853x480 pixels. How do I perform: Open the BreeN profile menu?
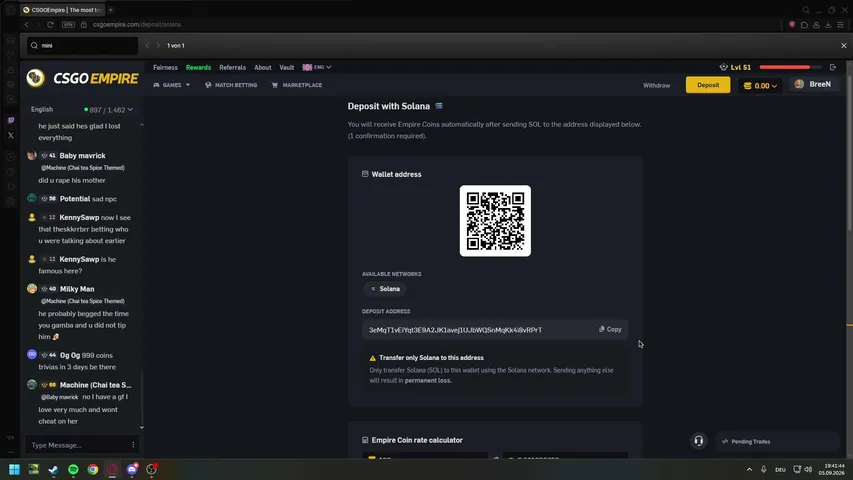point(814,84)
